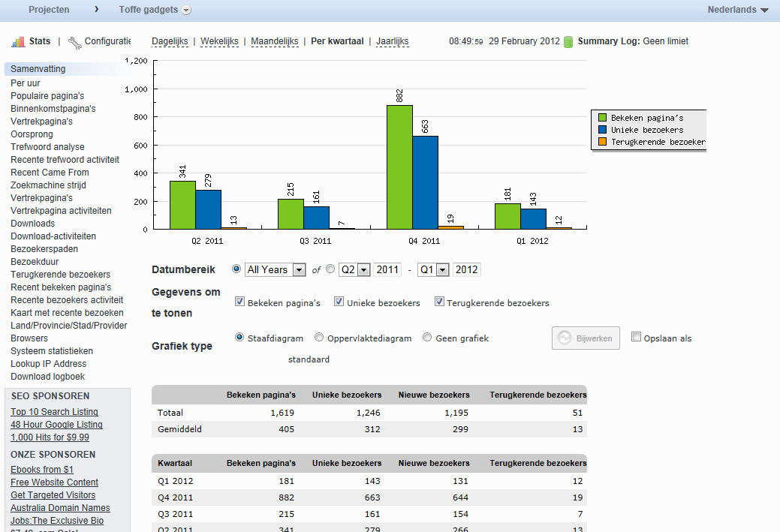Open Land/Provincie/Stad/Provider report
The width and height of the screenshot is (780, 532).
tap(68, 326)
